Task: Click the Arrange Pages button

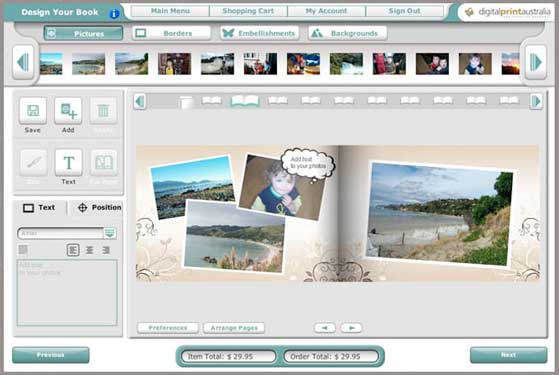Action: [234, 328]
